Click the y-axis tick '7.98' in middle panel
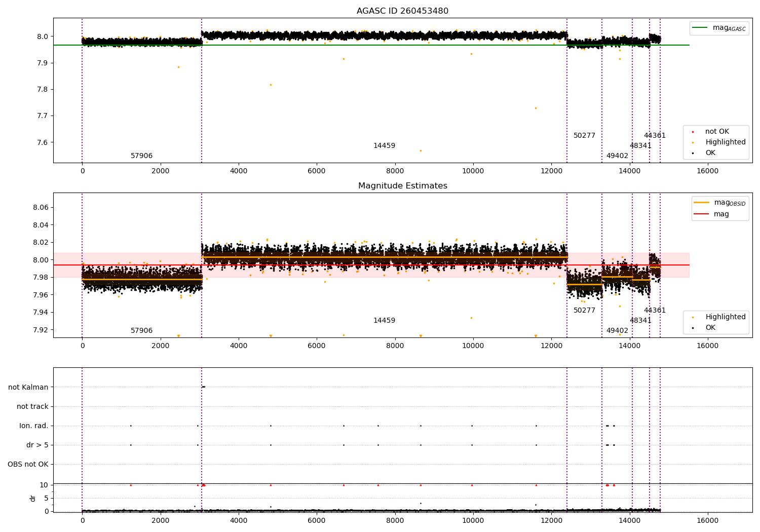Viewport: 760px width, 532px height. pyautogui.click(x=41, y=278)
